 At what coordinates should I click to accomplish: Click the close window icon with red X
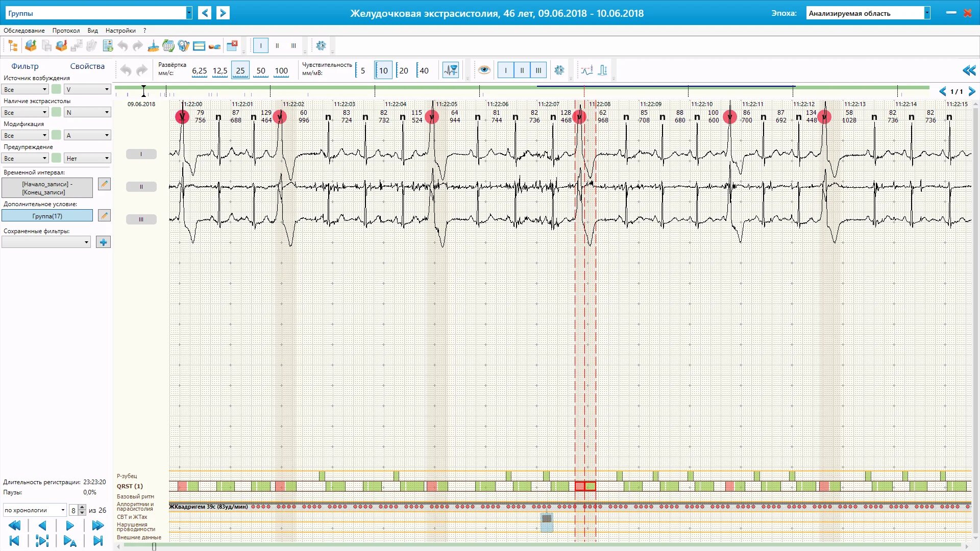click(232, 45)
